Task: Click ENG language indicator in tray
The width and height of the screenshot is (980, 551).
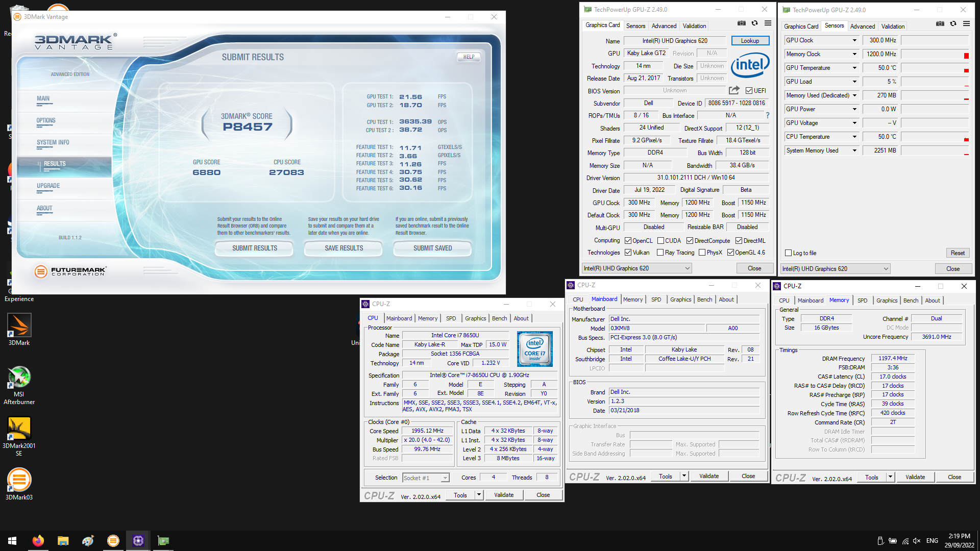Action: click(x=932, y=541)
